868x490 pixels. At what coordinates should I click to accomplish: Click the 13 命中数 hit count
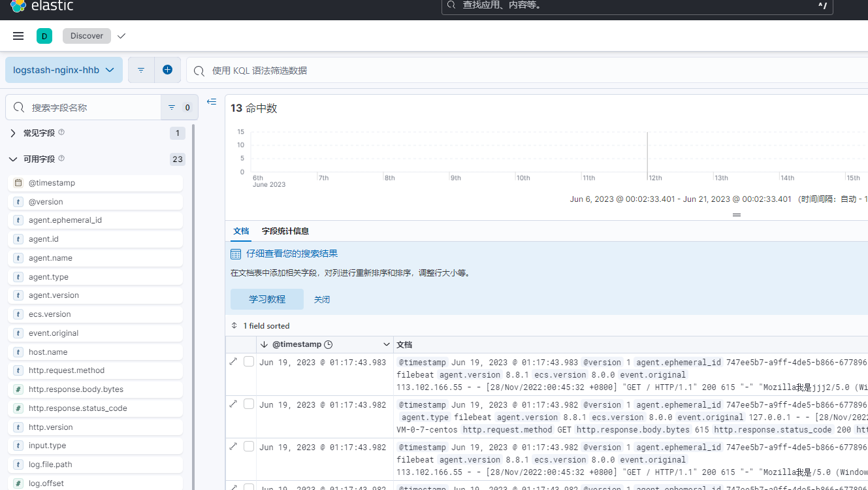tap(254, 108)
